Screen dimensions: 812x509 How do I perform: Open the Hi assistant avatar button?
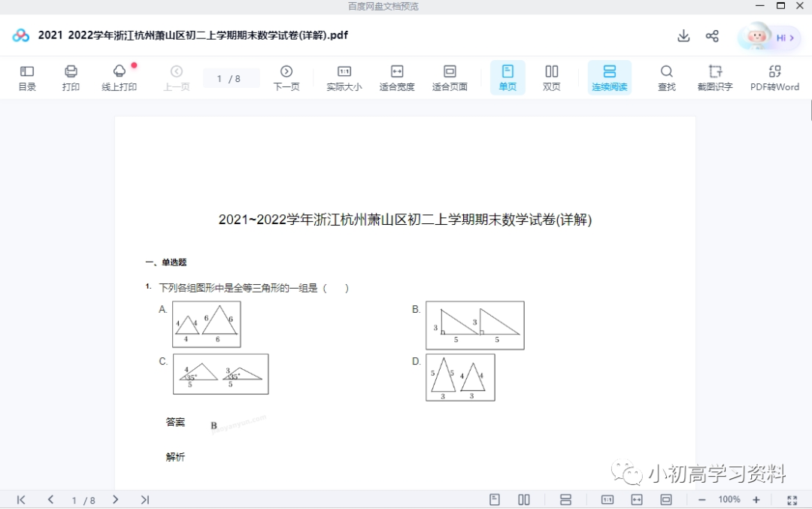[770, 38]
